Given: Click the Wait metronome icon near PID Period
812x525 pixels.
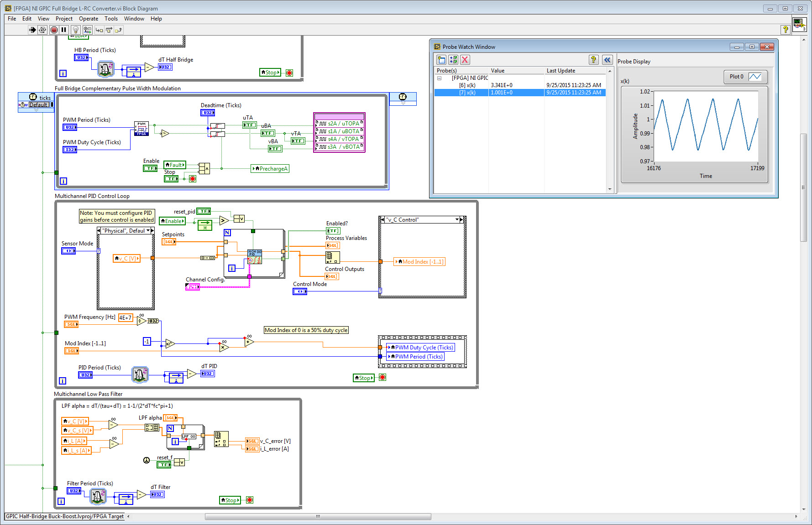Looking at the screenshot, I should click(x=140, y=374).
